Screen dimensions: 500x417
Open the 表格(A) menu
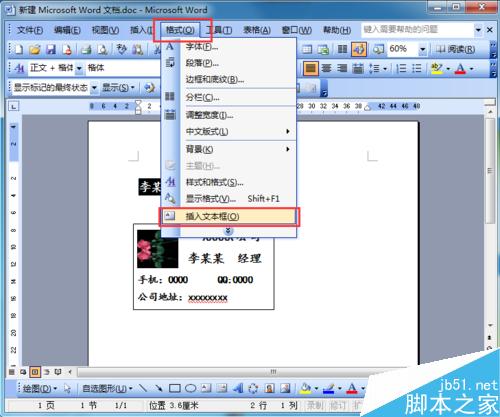coord(257,30)
